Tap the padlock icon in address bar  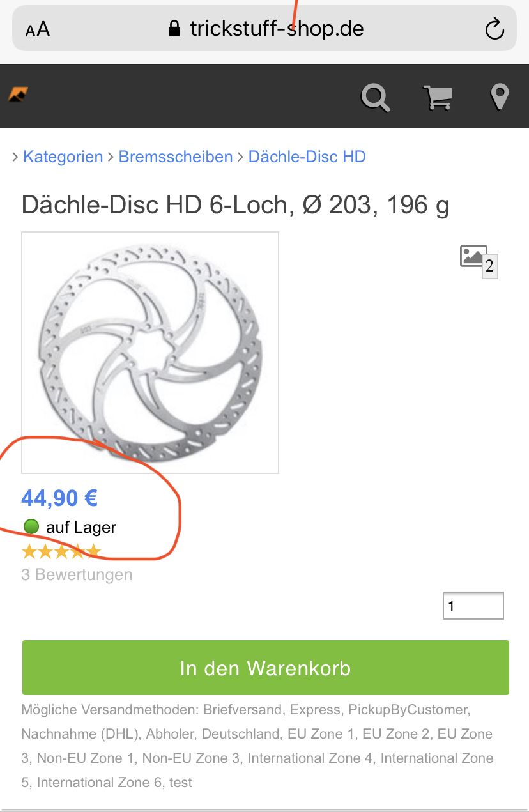point(174,28)
